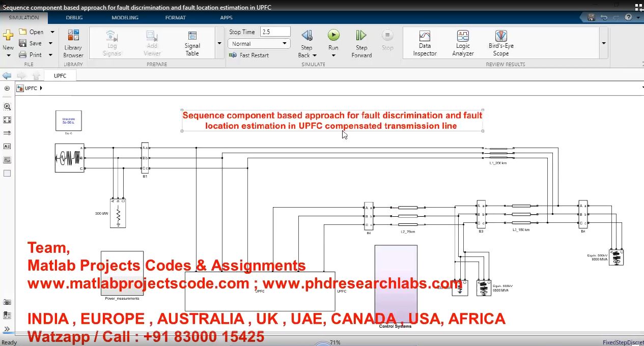Select the B4 bus block
This screenshot has width=644, height=346.
click(583, 214)
